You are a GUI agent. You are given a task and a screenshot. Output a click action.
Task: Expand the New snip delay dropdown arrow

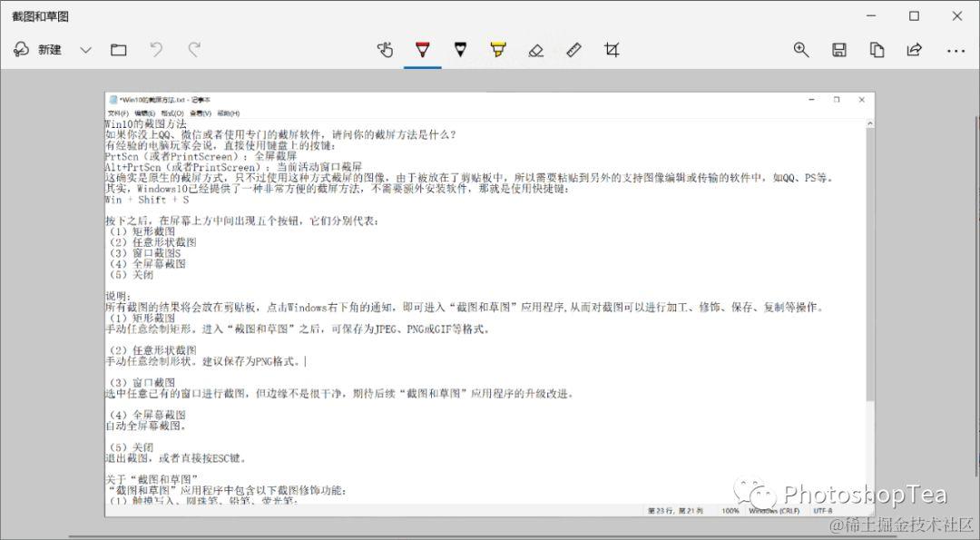point(85,50)
